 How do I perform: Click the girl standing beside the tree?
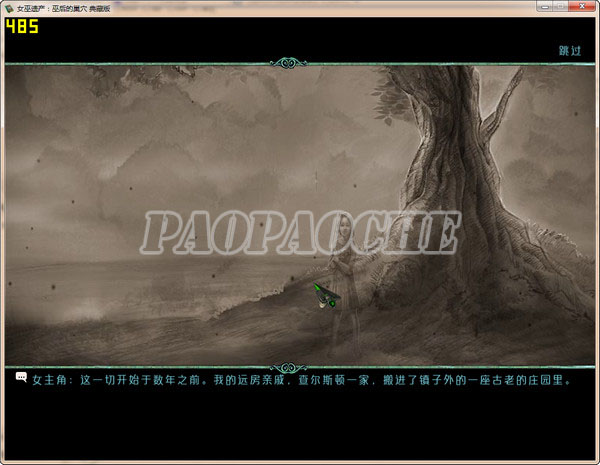[344, 285]
